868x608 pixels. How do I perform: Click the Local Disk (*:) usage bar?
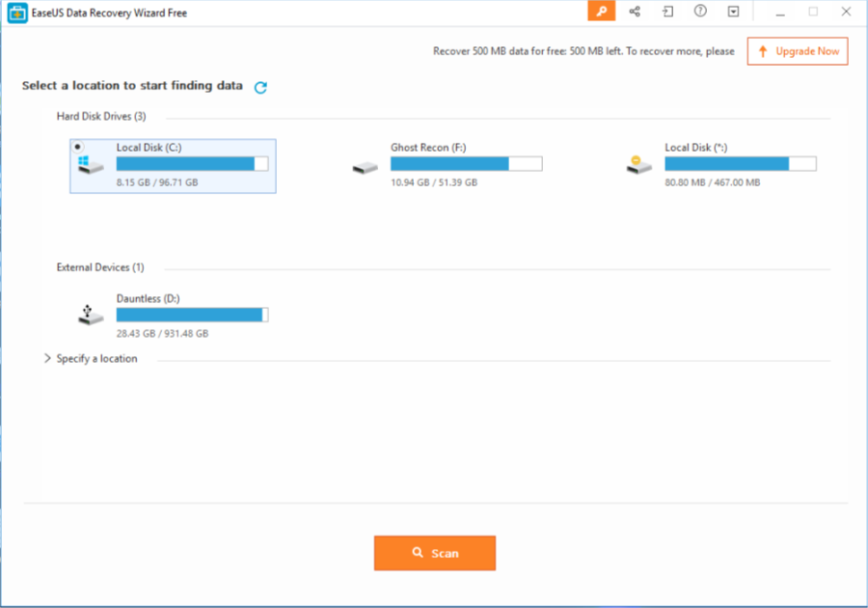[740, 163]
